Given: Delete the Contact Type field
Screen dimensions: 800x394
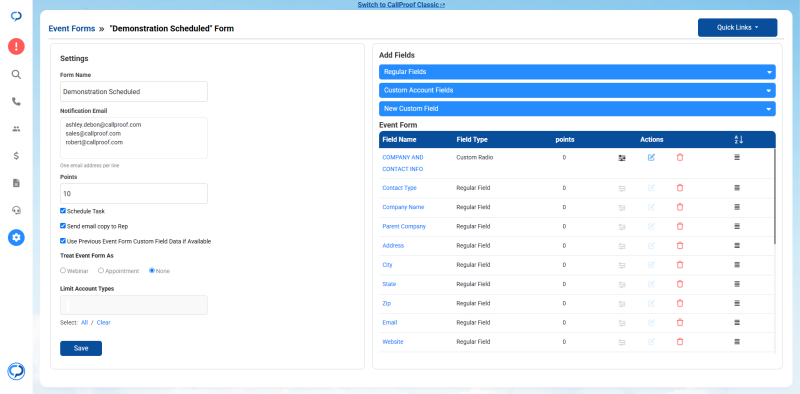Looking at the screenshot, I should (680, 188).
